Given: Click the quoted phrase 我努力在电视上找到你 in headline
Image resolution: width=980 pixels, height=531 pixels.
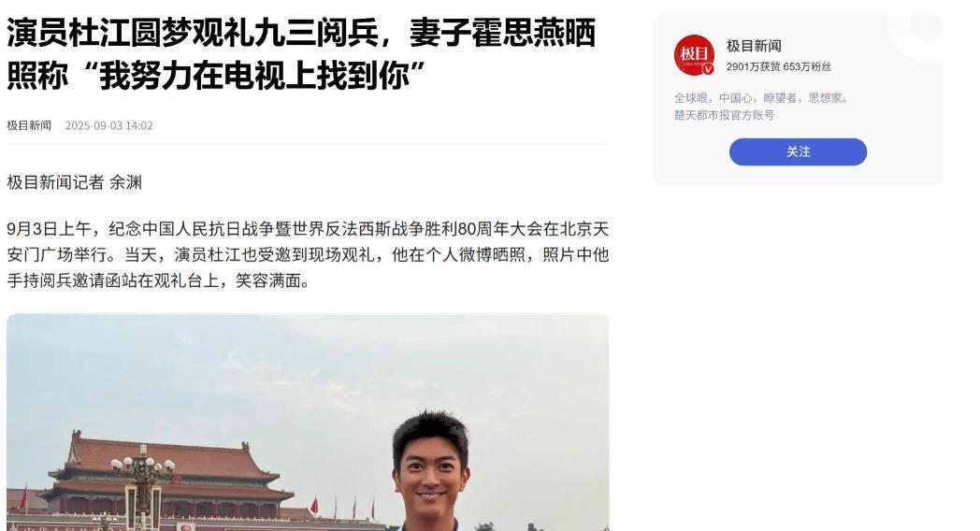Looking at the screenshot, I should 263,77.
